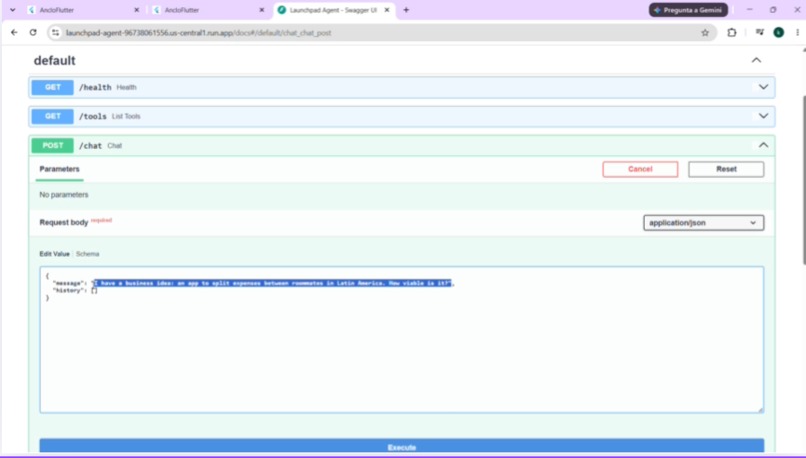The image size is (806, 458).
Task: Click the Chat description next to /chat
Action: [x=115, y=146]
